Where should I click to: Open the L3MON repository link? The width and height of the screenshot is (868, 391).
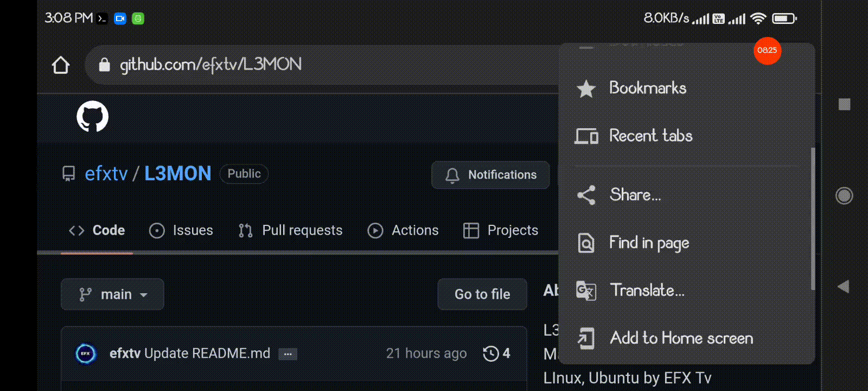(177, 174)
